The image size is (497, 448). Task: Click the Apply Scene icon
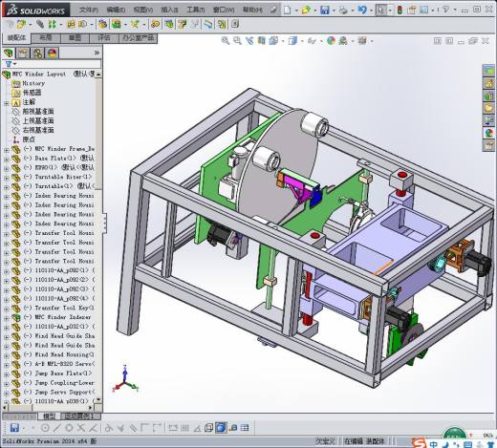(343, 41)
